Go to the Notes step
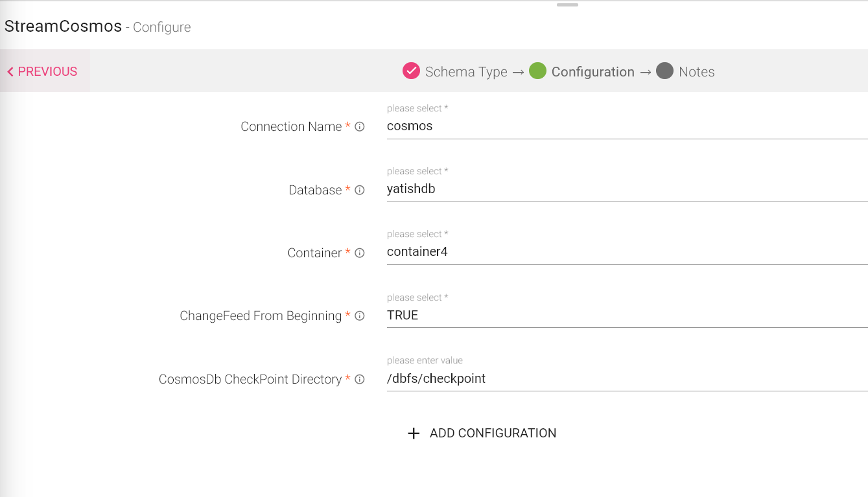The image size is (868, 497). pos(696,72)
